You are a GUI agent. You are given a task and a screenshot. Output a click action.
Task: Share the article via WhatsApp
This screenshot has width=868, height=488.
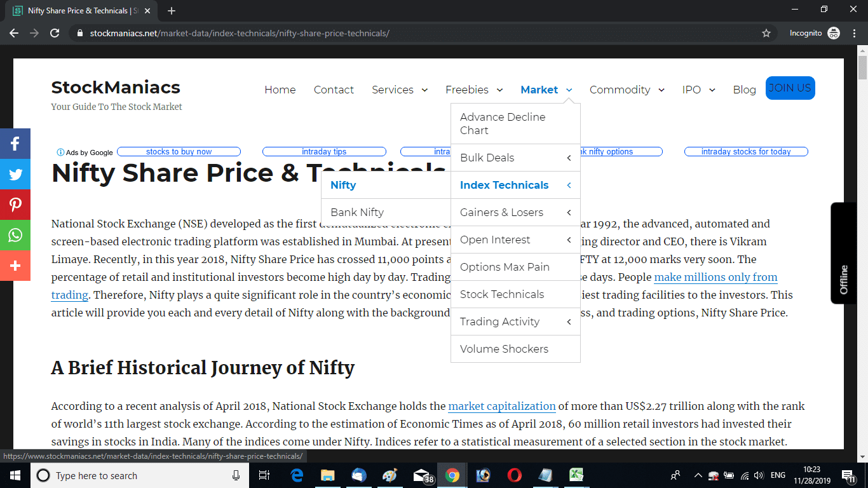pos(15,235)
